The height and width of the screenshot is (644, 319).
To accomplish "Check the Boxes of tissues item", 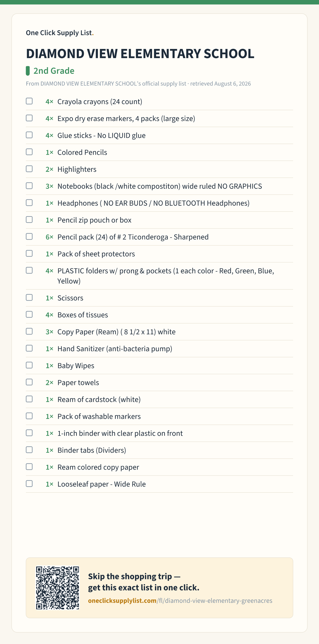I will coord(29,314).
